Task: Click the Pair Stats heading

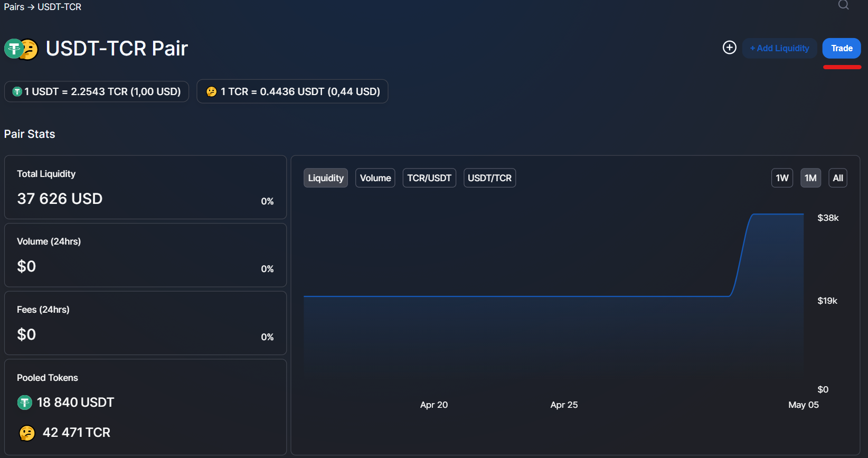Action: pos(30,134)
